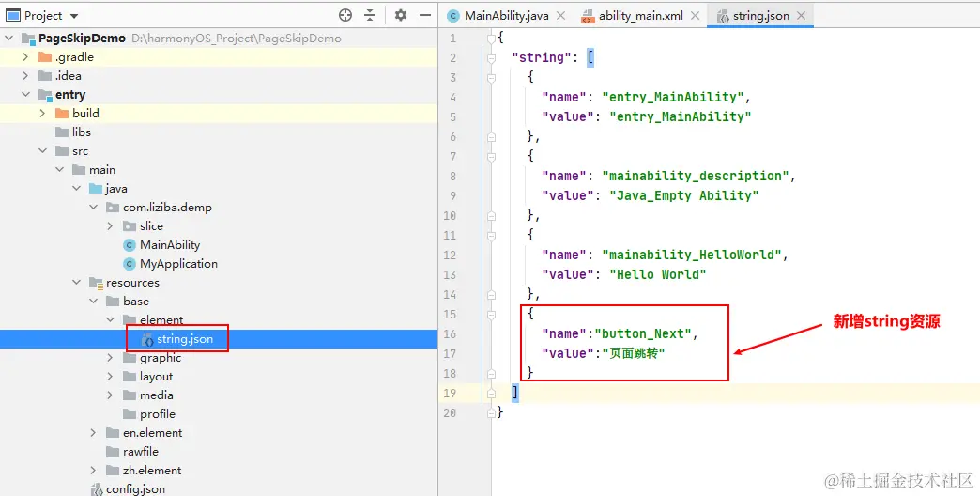
Task: Click the "button_Next" value in editor
Action: pos(642,334)
